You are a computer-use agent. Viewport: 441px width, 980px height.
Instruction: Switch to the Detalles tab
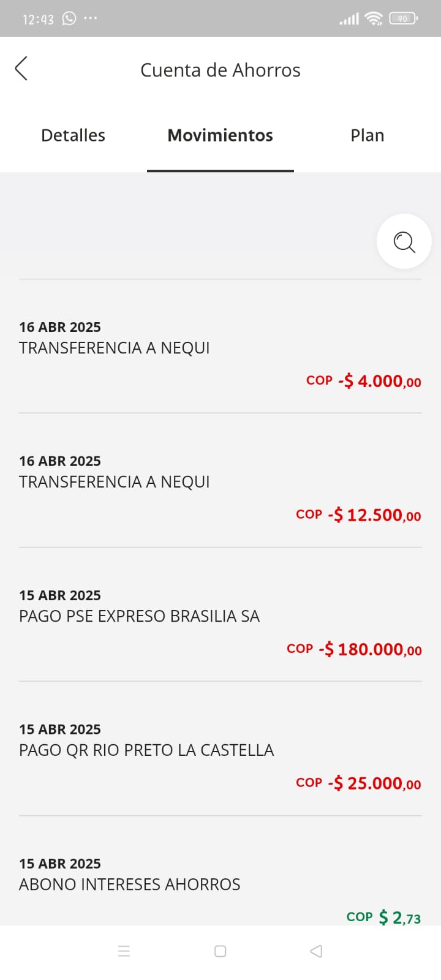point(73,135)
